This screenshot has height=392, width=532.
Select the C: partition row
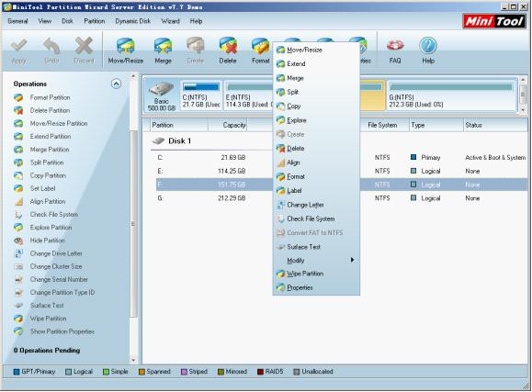coord(341,157)
